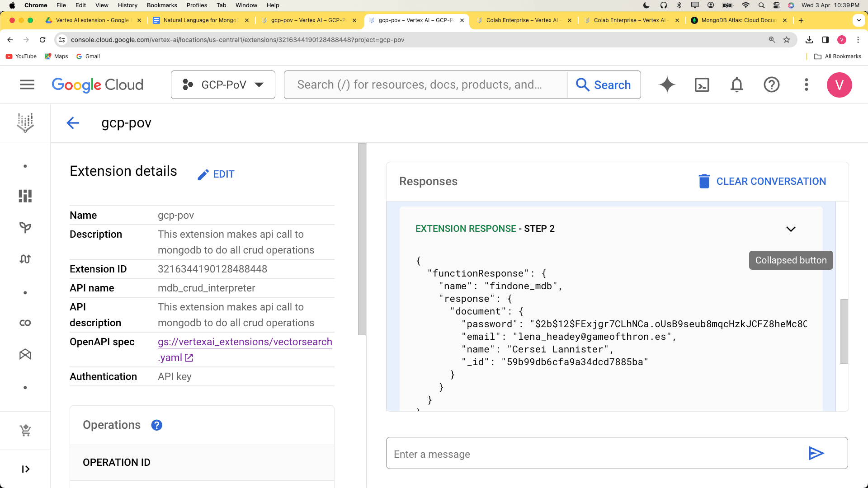Focus the resources search field

coord(425,84)
